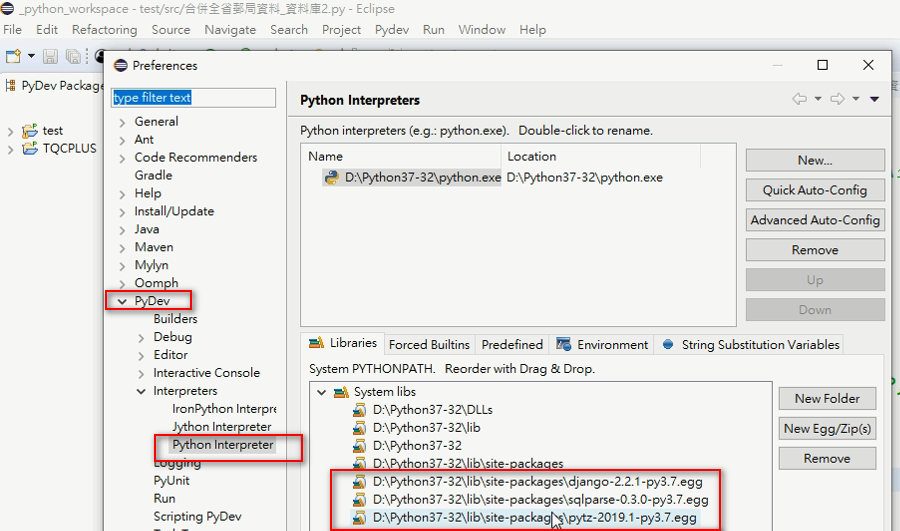The image size is (900, 531).
Task: Click the New Egg/Zip(s) button
Action: 827,428
